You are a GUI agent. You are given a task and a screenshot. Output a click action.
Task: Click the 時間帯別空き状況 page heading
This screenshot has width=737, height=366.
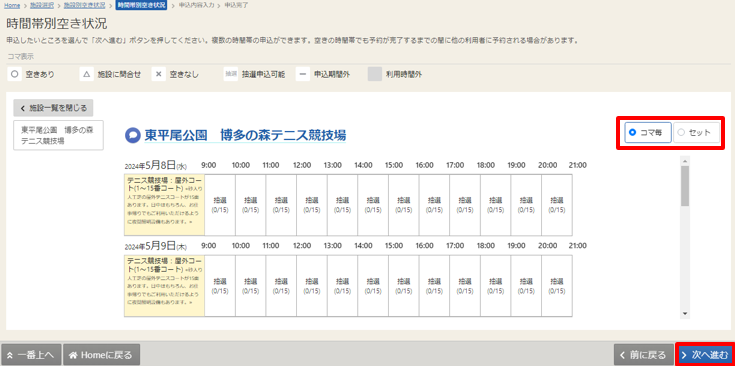pyautogui.click(x=57, y=24)
